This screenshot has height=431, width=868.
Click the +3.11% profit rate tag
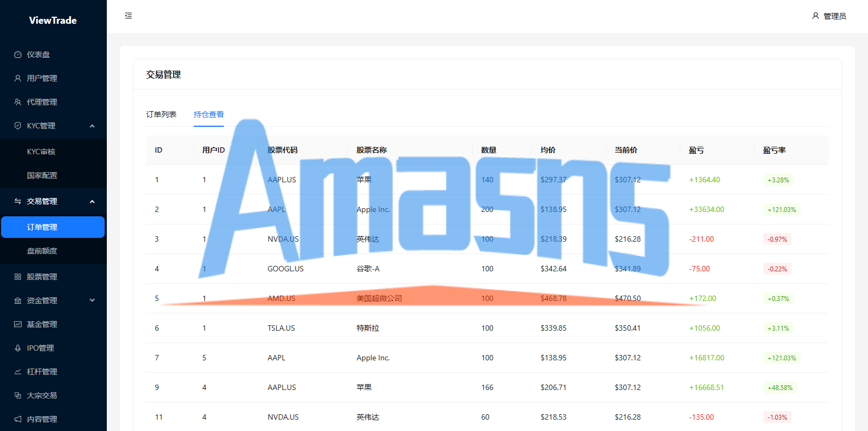pos(778,328)
